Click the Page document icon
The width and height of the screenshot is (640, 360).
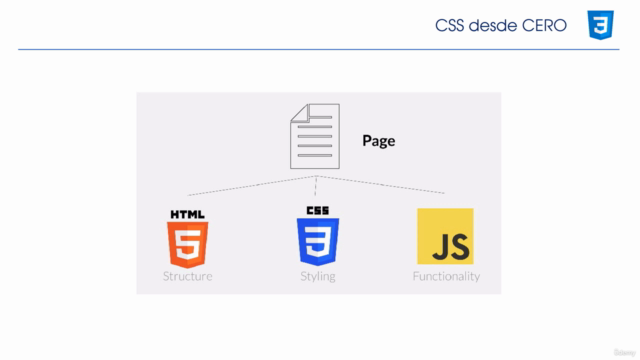(315, 136)
